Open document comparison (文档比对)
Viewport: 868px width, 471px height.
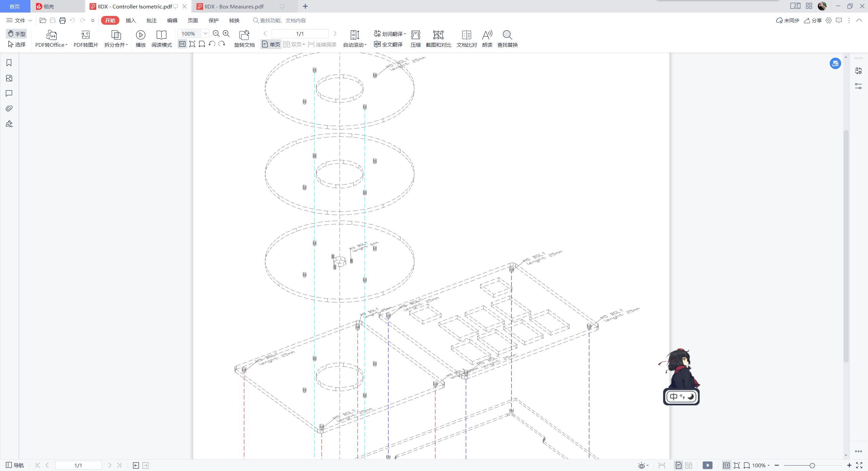467,39
